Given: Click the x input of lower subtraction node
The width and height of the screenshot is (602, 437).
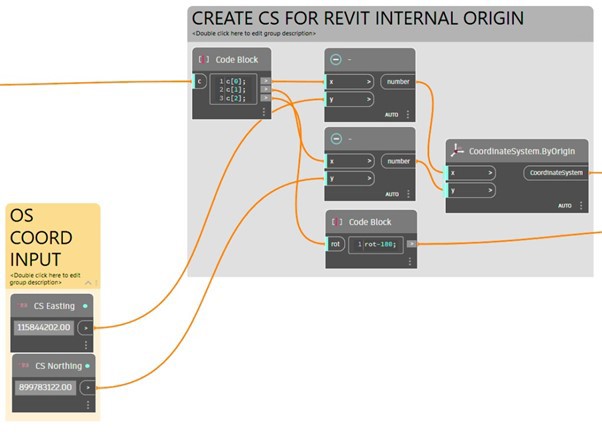Looking at the screenshot, I should click(350, 161).
